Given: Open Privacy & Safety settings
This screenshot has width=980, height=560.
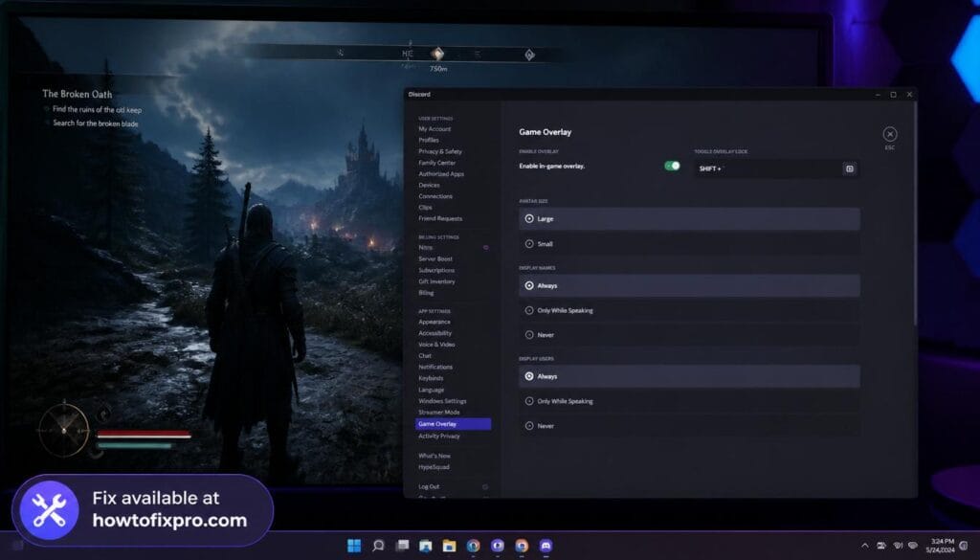Looking at the screenshot, I should [440, 151].
